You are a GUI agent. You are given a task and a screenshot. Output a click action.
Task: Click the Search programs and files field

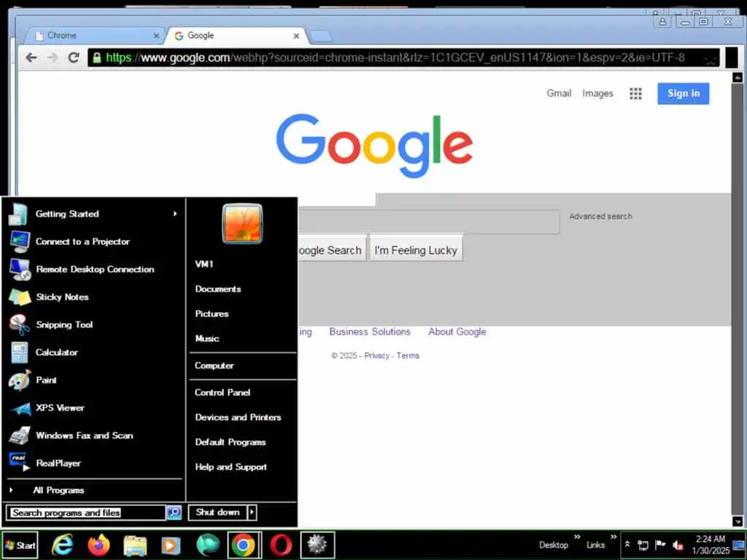point(86,513)
